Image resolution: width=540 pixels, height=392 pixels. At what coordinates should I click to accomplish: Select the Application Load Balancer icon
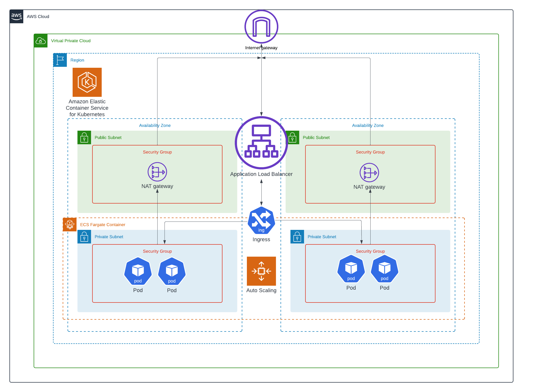(x=261, y=143)
